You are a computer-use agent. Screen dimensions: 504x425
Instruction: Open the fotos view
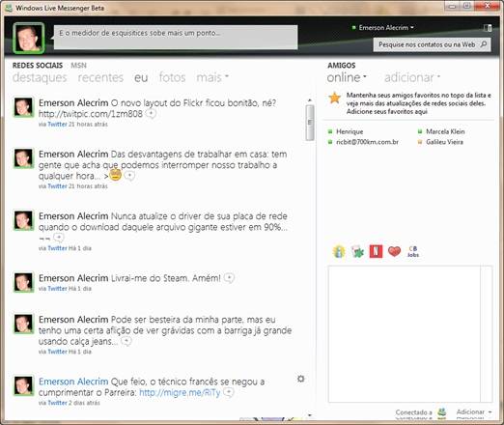(x=172, y=77)
